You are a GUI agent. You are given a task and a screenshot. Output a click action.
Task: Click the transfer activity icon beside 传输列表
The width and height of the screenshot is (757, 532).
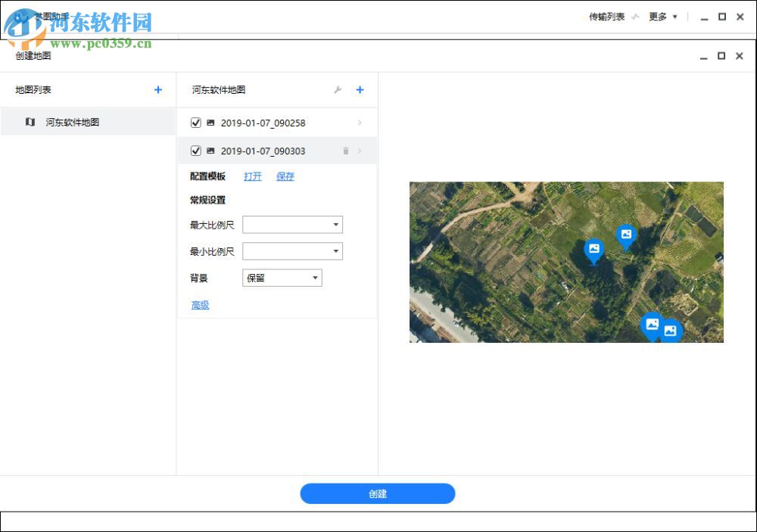tap(636, 17)
